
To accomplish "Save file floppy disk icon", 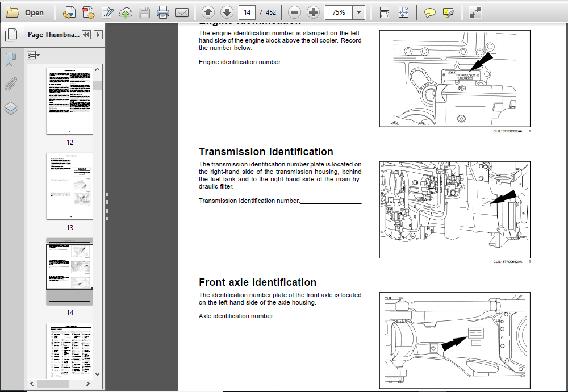I will coord(144,12).
